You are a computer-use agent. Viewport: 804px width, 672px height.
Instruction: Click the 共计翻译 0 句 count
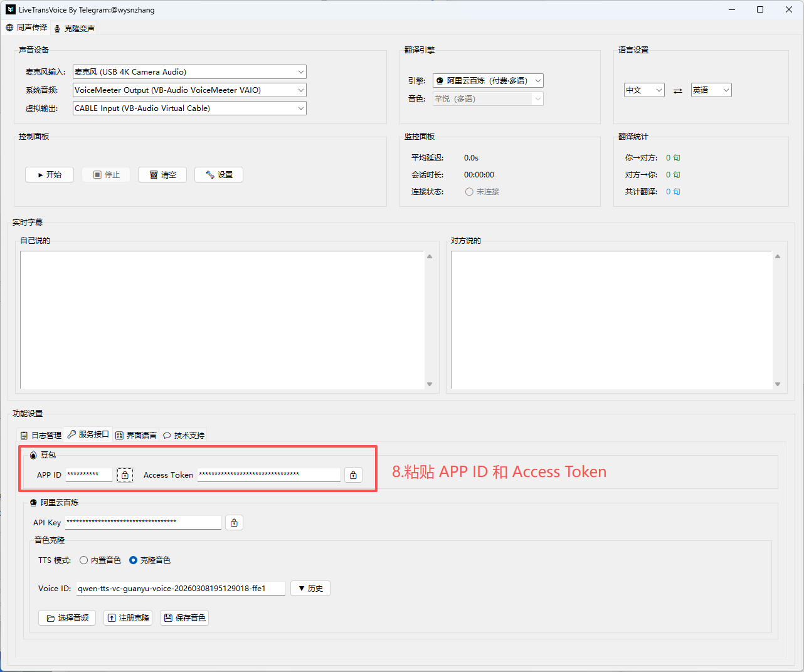673,192
